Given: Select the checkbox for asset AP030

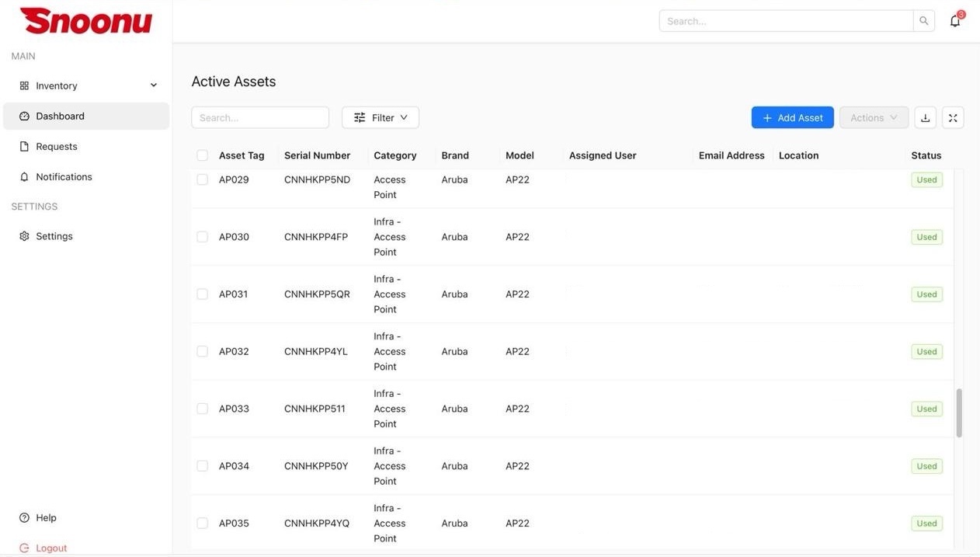Looking at the screenshot, I should pos(203,237).
